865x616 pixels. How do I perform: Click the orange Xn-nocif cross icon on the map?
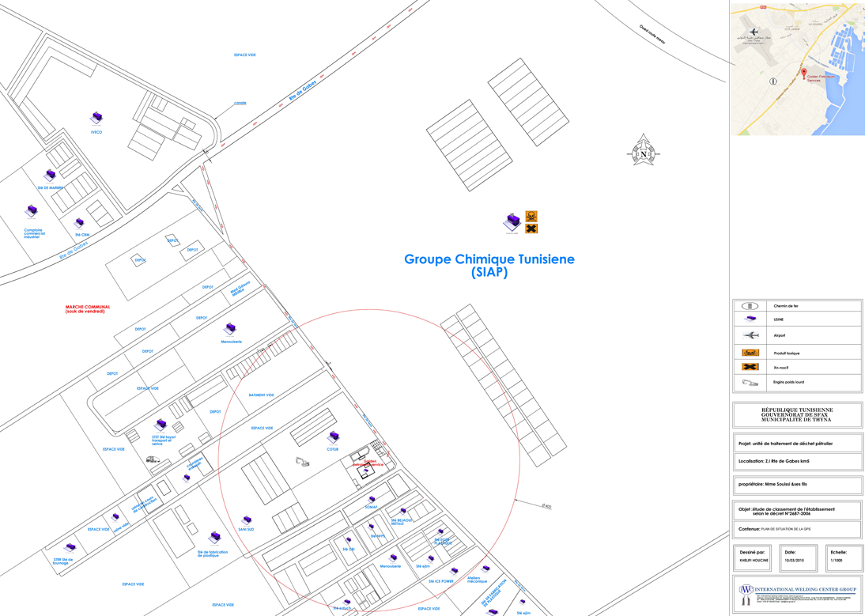click(x=531, y=229)
